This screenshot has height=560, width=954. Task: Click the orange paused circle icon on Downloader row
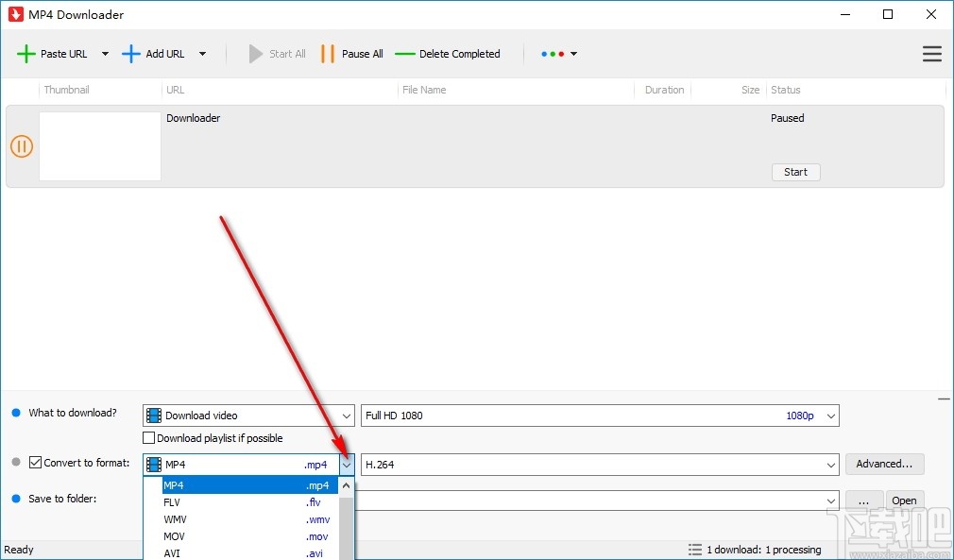tap(22, 146)
